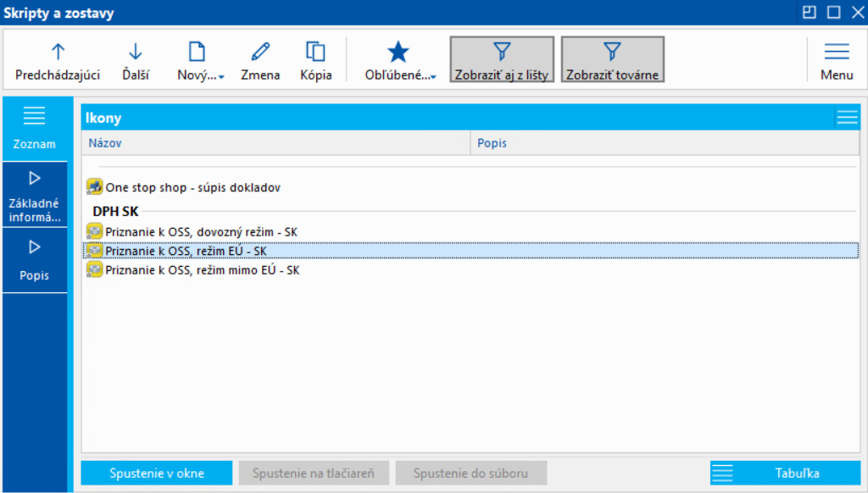The width and height of the screenshot is (868, 493).
Task: Click Spustenie do súboru button
Action: click(x=470, y=473)
